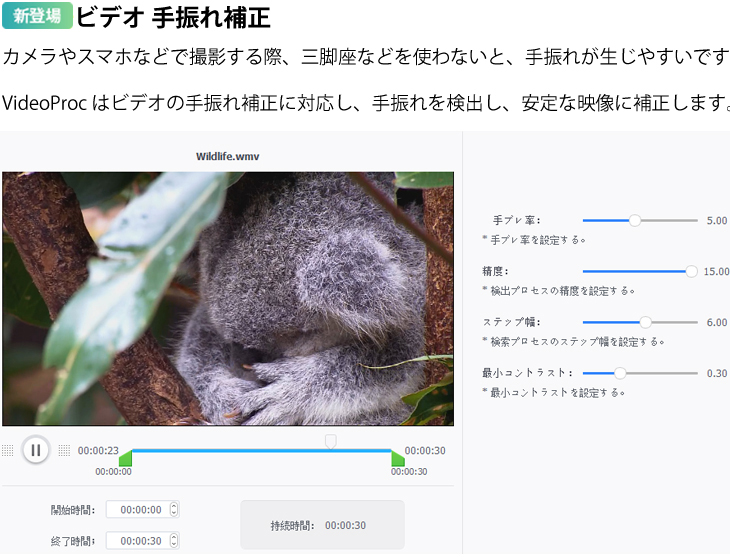Select the green end trim marker
This screenshot has height=560, width=730.
(x=398, y=458)
